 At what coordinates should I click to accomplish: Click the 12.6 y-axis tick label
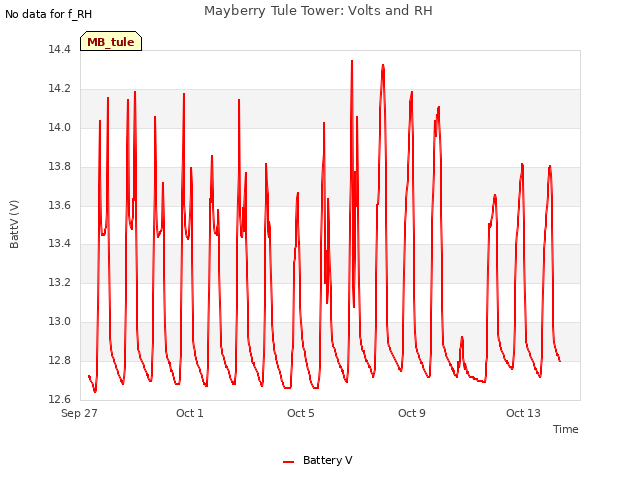59,399
